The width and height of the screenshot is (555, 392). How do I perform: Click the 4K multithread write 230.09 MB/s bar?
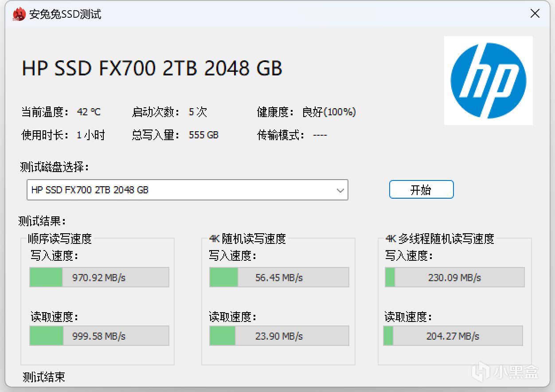point(454,278)
